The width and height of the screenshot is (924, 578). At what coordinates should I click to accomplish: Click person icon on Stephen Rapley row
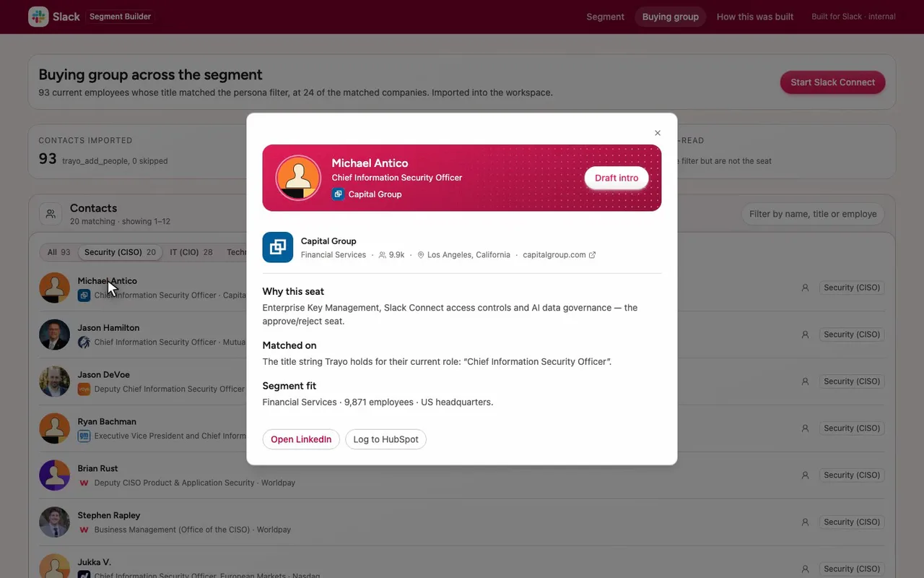click(x=805, y=522)
